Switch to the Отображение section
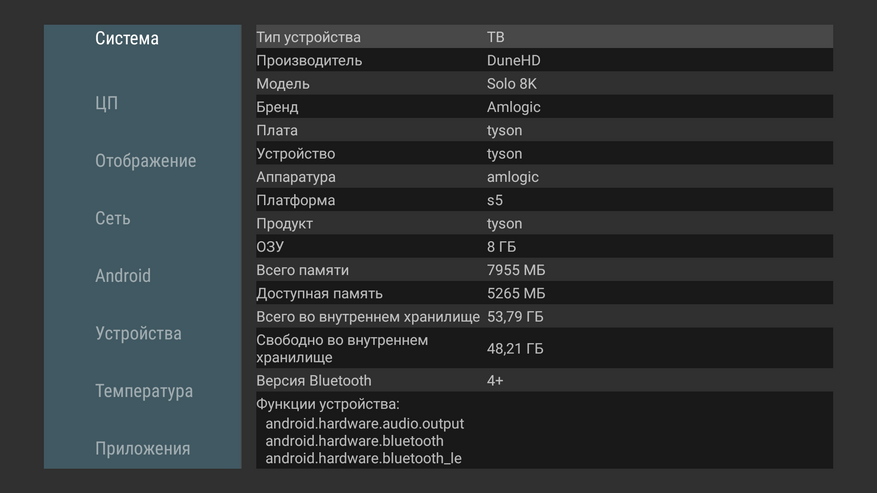Image resolution: width=877 pixels, height=493 pixels. (x=145, y=161)
